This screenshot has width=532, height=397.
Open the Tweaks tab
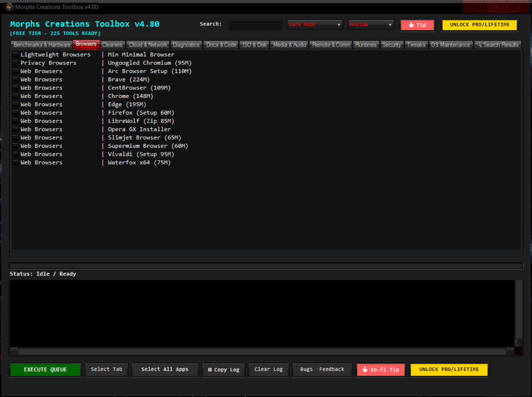(416, 45)
